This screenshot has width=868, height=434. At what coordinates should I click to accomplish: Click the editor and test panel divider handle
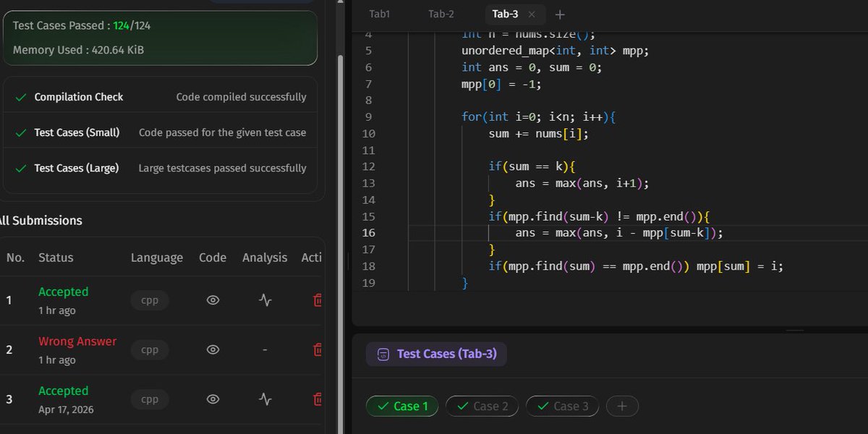pyautogui.click(x=795, y=331)
